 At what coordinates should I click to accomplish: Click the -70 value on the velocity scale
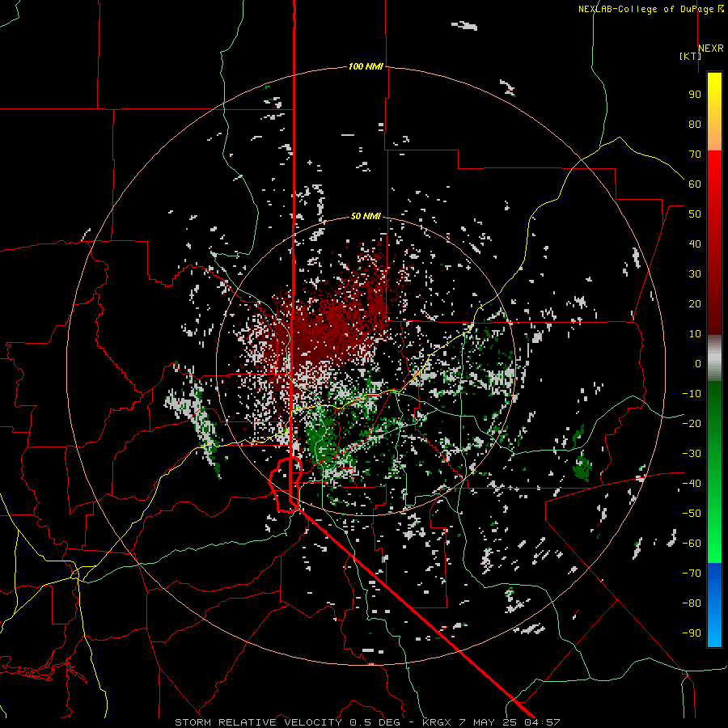click(x=692, y=574)
